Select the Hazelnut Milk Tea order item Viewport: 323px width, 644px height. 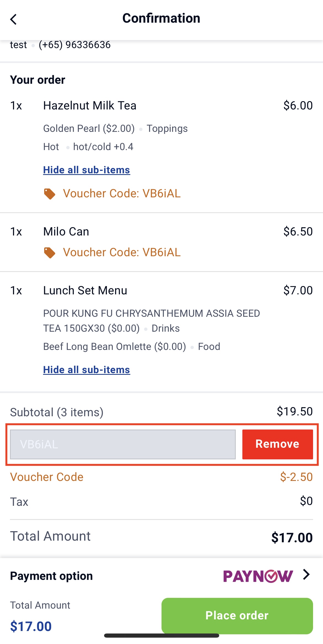(90, 106)
